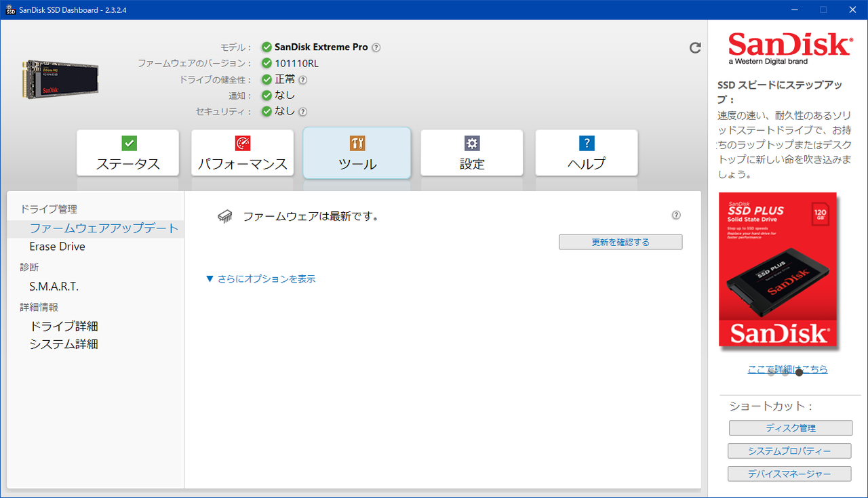Click the ファームウェアは最新です。 status text
This screenshot has width=868, height=498.
[311, 217]
